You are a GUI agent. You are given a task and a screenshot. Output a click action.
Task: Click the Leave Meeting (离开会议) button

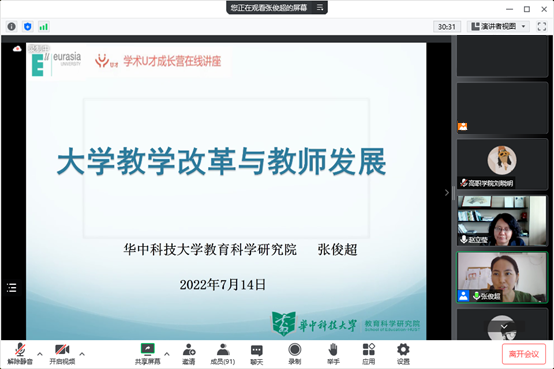(x=524, y=354)
